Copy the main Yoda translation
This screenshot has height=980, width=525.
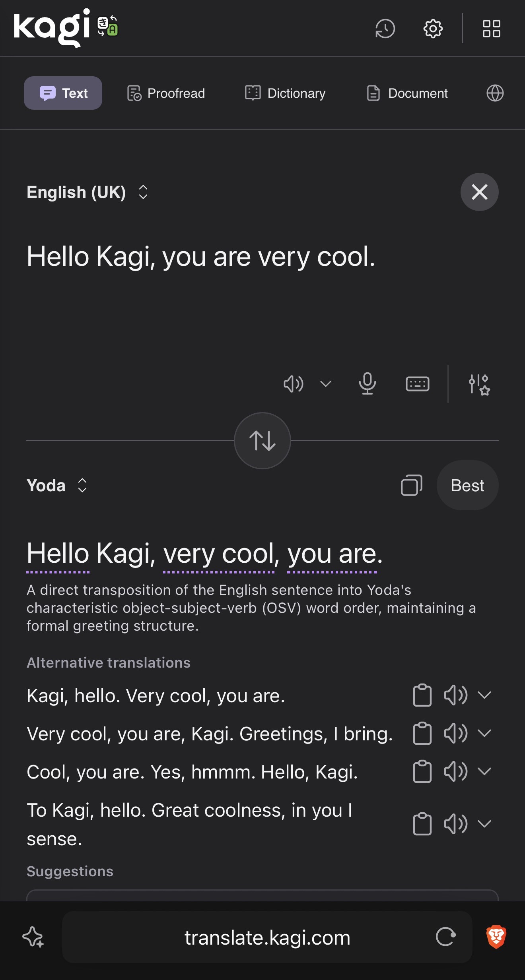click(412, 485)
